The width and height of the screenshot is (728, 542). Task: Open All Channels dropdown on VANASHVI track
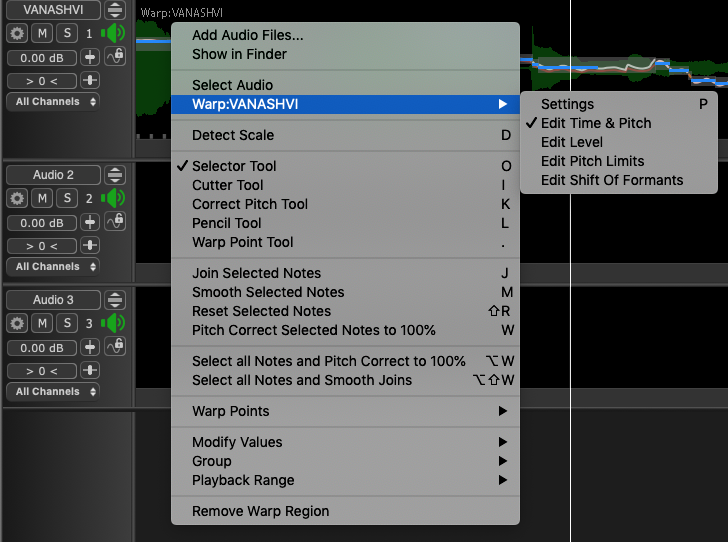(x=54, y=102)
